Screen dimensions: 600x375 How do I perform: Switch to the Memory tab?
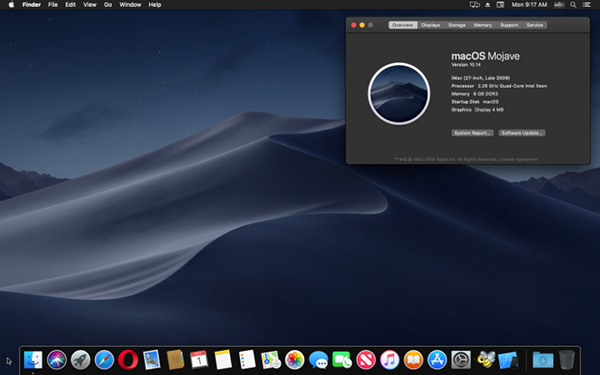(x=483, y=25)
